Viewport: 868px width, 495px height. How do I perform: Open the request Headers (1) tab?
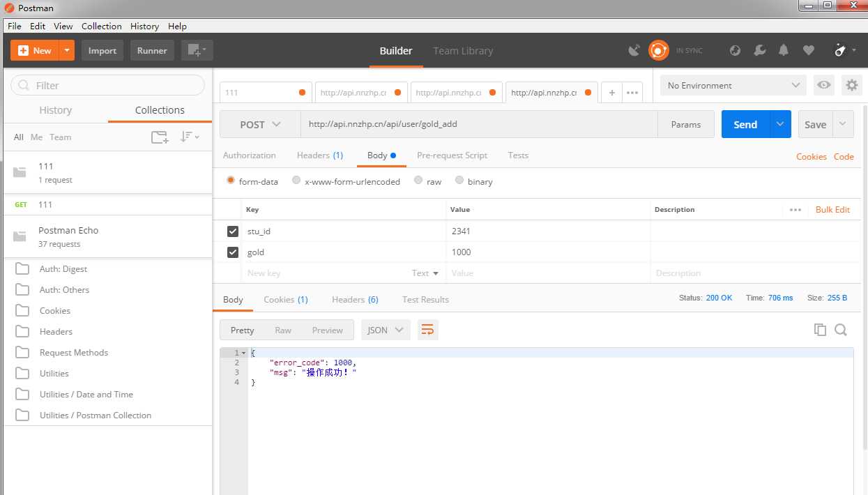(320, 155)
